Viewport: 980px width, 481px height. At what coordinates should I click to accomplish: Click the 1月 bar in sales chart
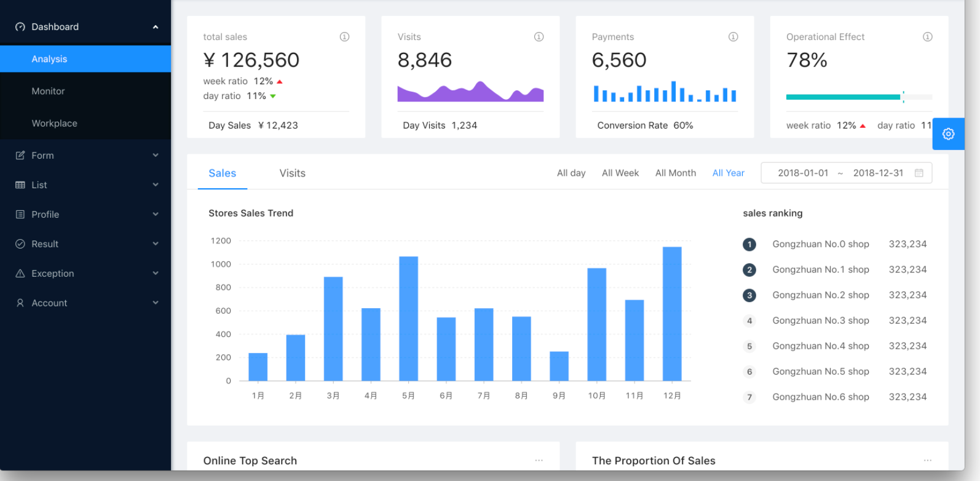pos(258,367)
